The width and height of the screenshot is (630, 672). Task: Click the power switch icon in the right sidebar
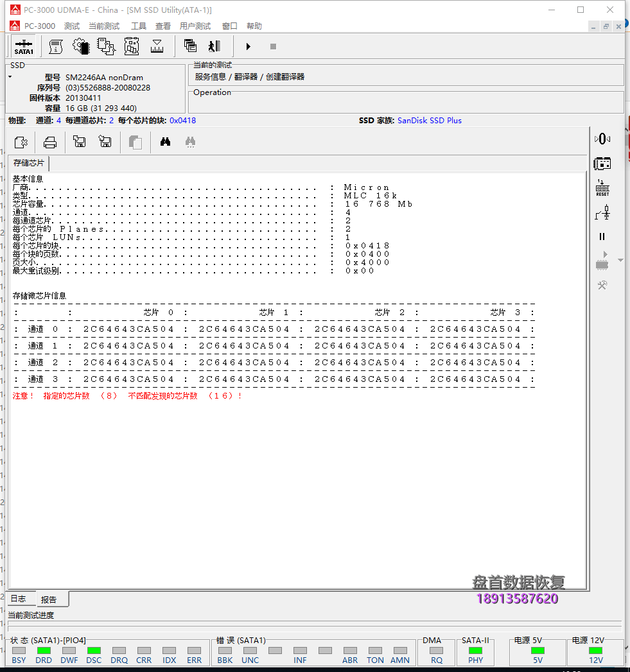(x=602, y=212)
